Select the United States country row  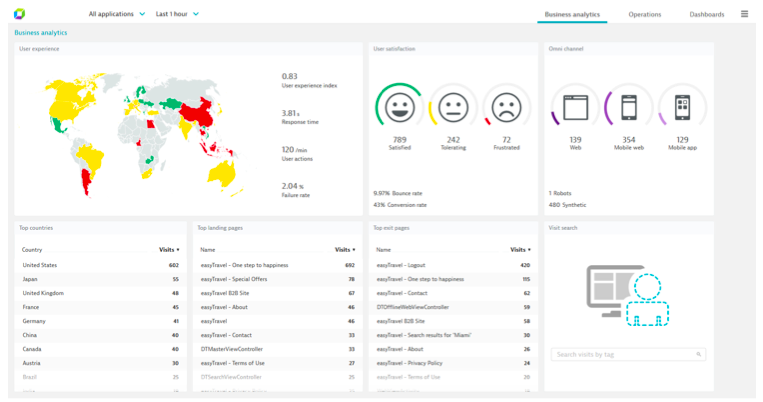[x=100, y=265]
